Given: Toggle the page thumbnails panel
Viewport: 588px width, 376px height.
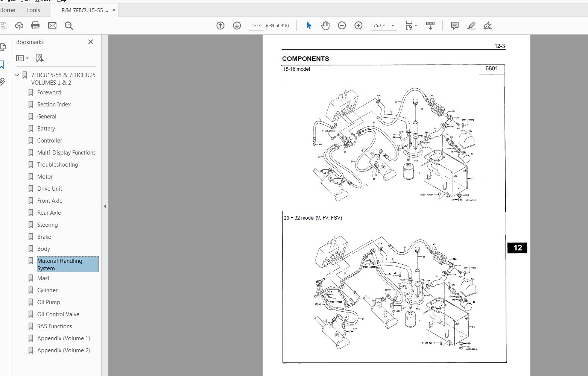Looking at the screenshot, I should 3,47.
